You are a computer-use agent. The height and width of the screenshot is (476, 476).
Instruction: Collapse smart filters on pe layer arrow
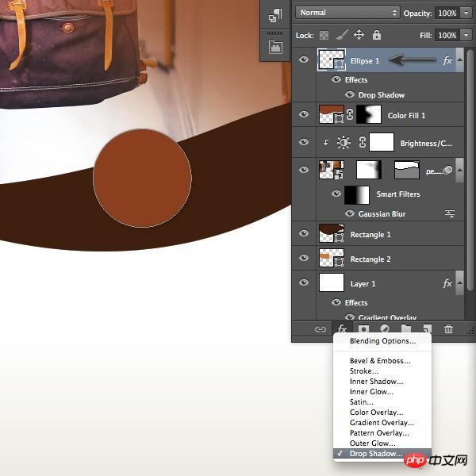pos(459,170)
